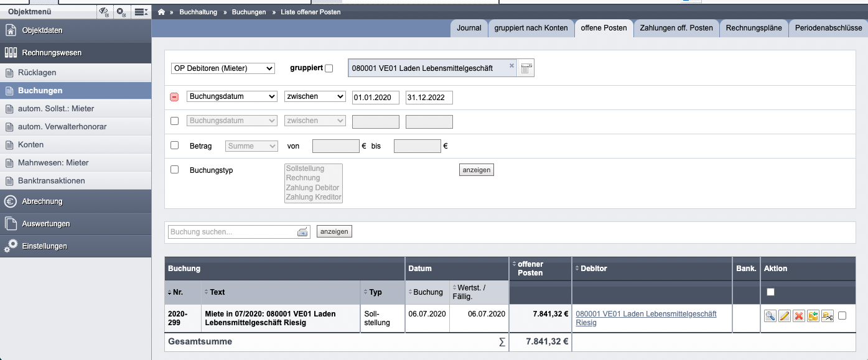Delete booking 2020-299 with the red X
The width and height of the screenshot is (868, 360).
point(799,316)
